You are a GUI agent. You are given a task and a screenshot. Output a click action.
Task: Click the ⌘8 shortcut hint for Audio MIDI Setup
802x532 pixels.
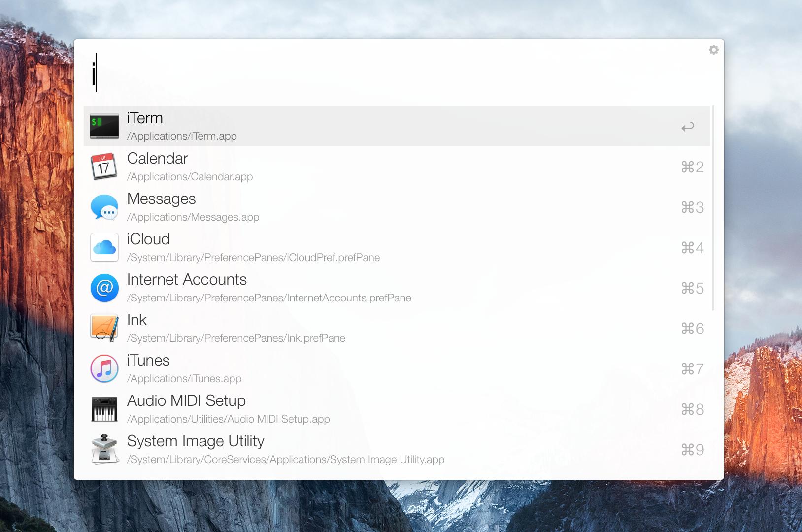pyautogui.click(x=692, y=409)
